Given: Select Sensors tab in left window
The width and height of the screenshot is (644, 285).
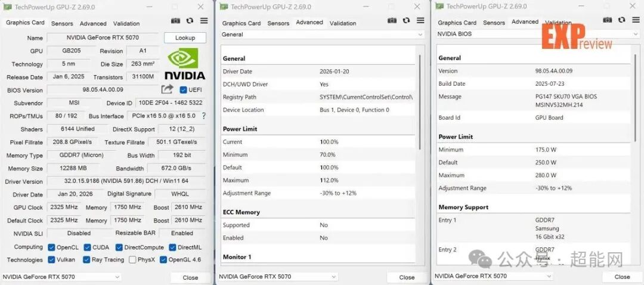Looking at the screenshot, I should tap(62, 23).
